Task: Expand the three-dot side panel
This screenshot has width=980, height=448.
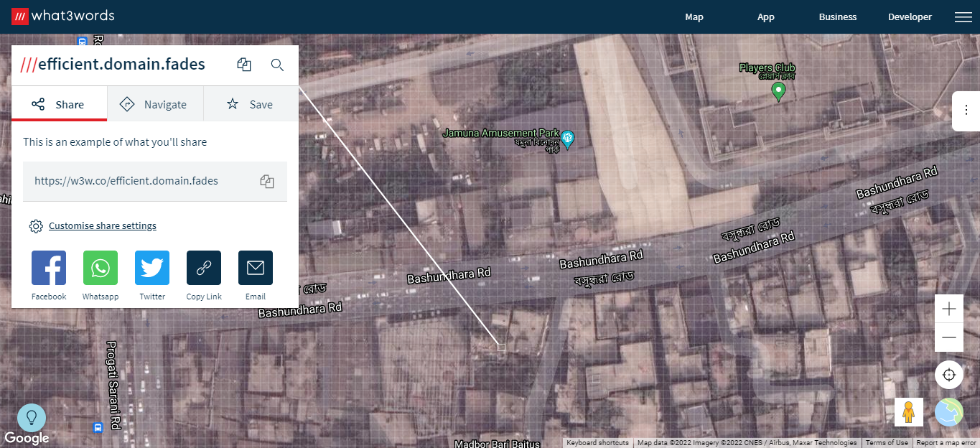Action: pos(966,111)
